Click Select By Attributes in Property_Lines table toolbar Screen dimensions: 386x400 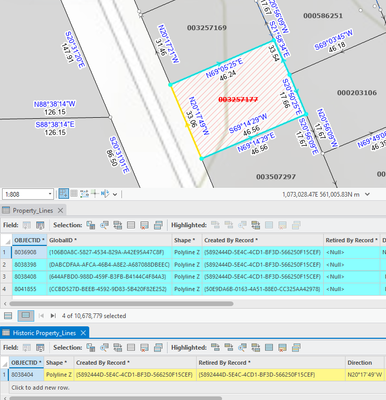[91, 225]
